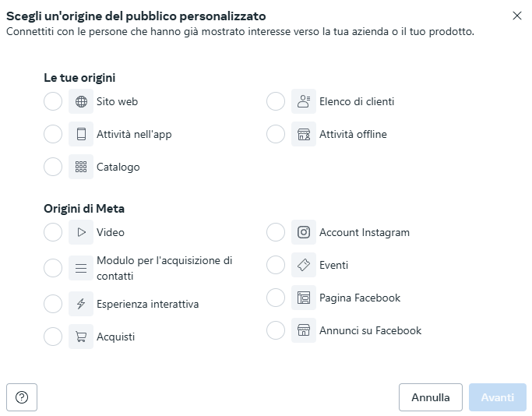This screenshot has height=416, width=532.
Task: Click the globe icon for Sito web
Action: (x=81, y=102)
